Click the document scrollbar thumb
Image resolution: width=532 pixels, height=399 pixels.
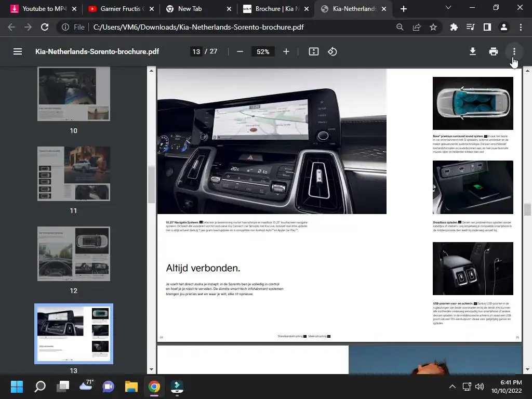pyautogui.click(x=527, y=209)
